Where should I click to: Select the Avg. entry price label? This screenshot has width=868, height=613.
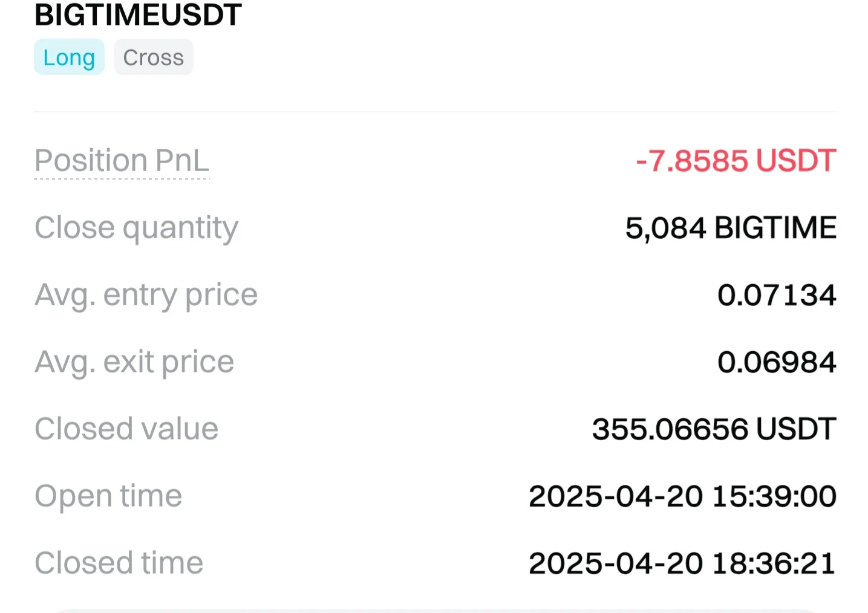pos(146,295)
